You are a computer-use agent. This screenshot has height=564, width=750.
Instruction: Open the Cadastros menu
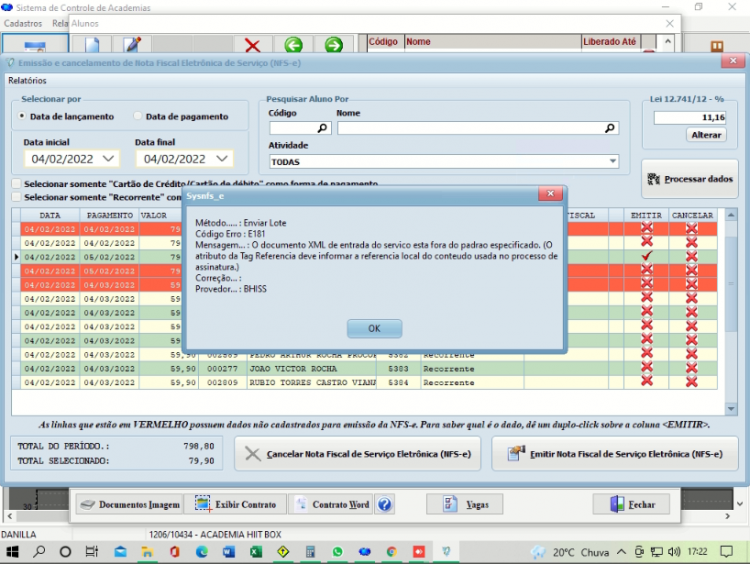(x=23, y=23)
